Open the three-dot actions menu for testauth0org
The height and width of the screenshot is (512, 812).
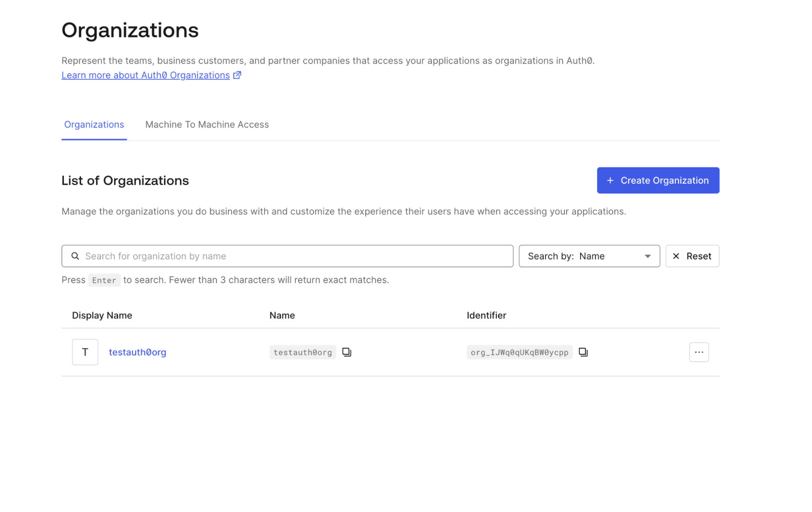pos(699,352)
